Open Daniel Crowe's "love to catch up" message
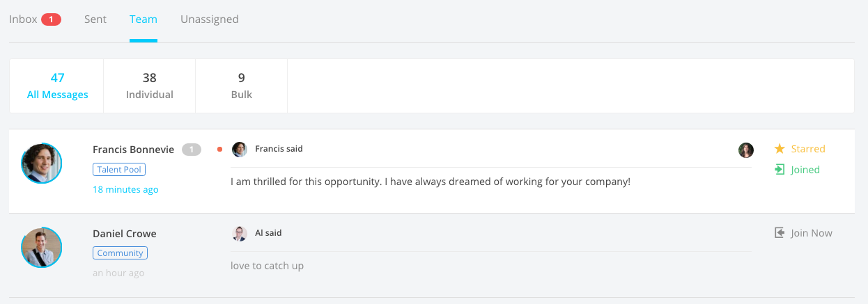 click(267, 266)
